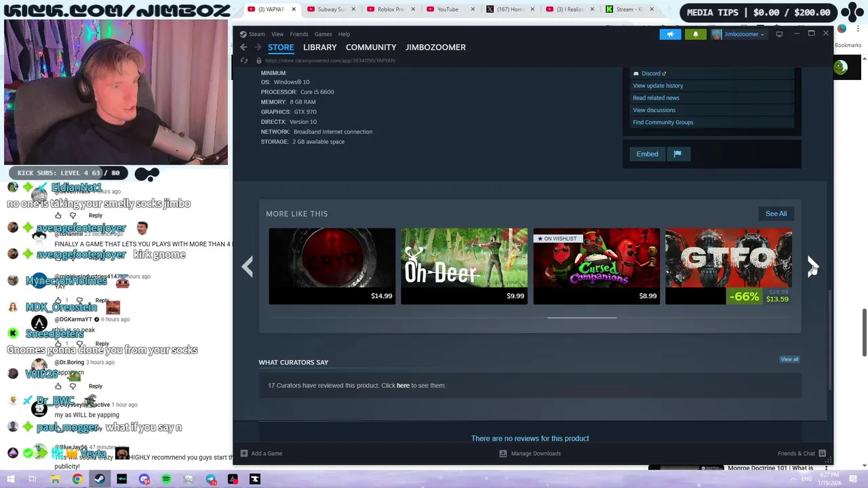This screenshot has height=488, width=868.
Task: Open the View menu
Action: (277, 34)
